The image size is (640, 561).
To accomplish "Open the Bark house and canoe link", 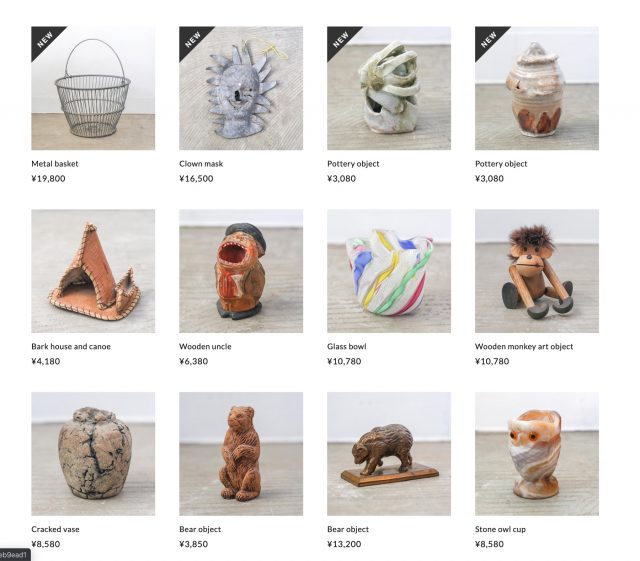I will point(71,346).
